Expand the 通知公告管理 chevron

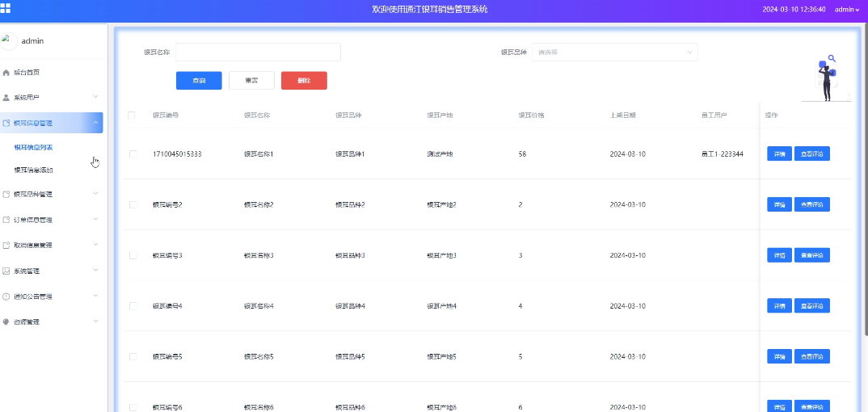95,296
